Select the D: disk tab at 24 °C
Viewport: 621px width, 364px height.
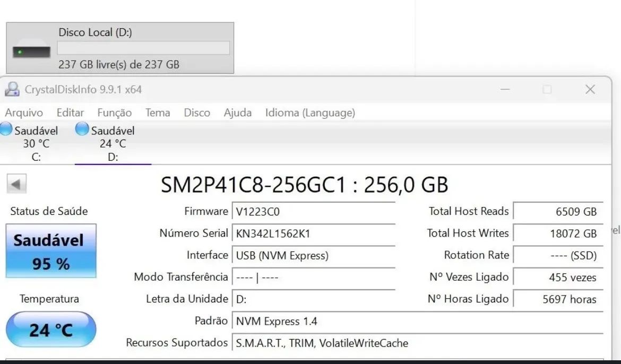click(113, 143)
